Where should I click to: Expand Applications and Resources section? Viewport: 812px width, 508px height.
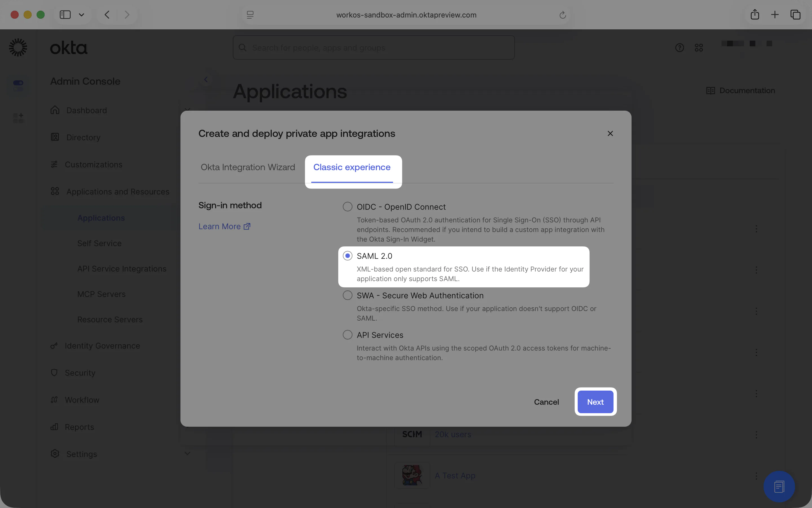click(x=118, y=192)
